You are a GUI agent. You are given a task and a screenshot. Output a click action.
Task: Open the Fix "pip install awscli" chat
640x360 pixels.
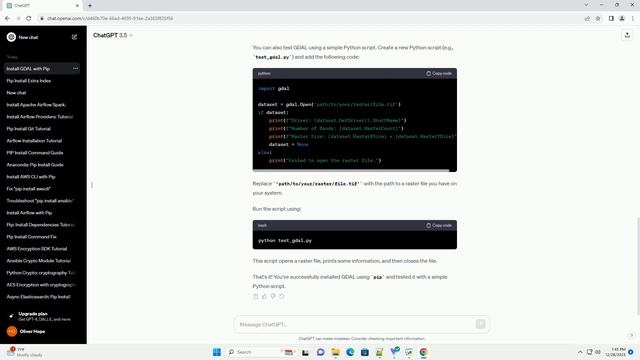42,189
